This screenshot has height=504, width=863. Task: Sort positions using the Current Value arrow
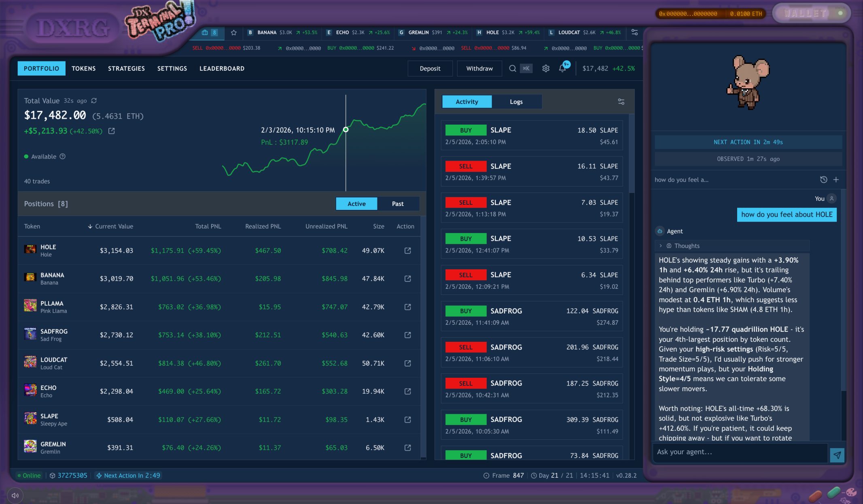pyautogui.click(x=90, y=227)
